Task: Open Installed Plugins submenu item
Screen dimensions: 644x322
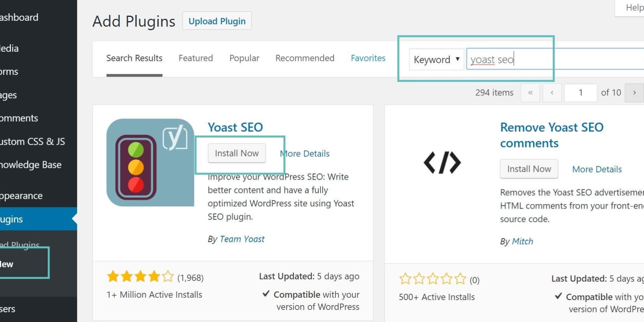Action: (20, 245)
